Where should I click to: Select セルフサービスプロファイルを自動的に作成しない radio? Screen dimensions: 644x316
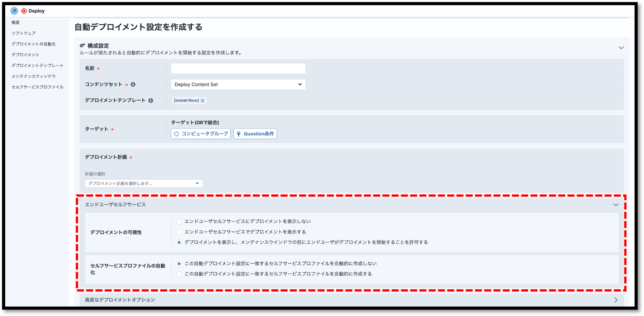tap(179, 264)
